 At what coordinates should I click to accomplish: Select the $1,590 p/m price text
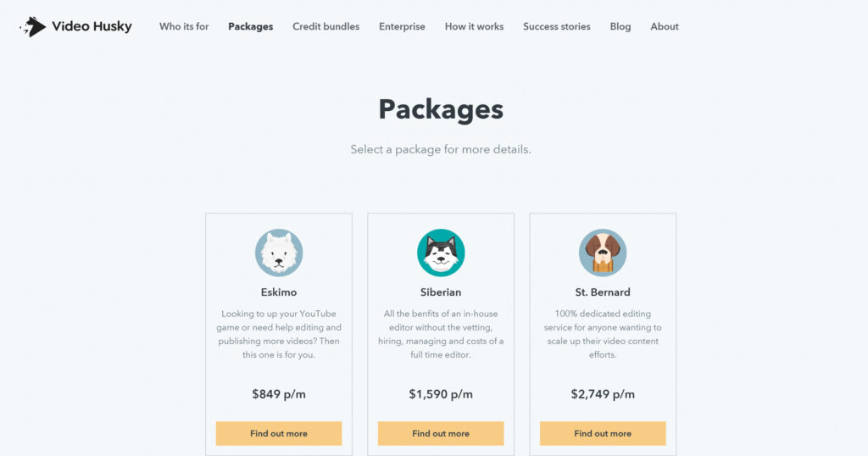(441, 394)
